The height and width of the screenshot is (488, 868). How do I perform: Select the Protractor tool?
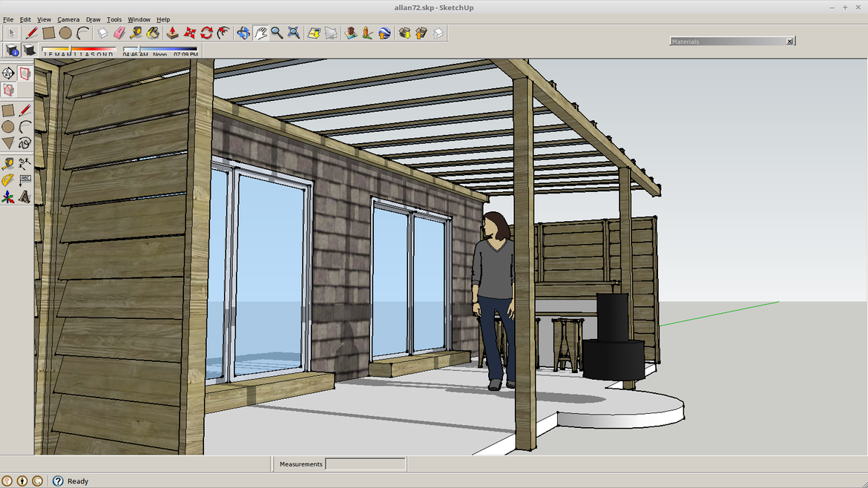(x=7, y=180)
